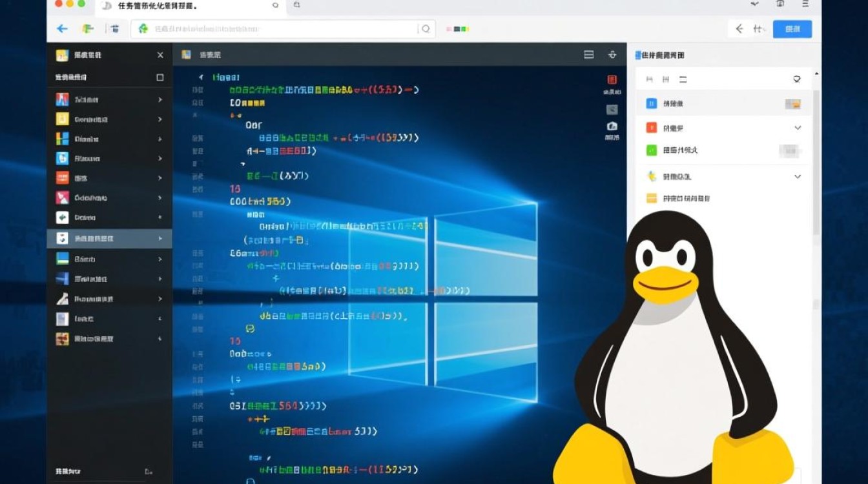Select the Windows logo icon in the left sidebar
The image size is (868, 484).
click(x=61, y=139)
